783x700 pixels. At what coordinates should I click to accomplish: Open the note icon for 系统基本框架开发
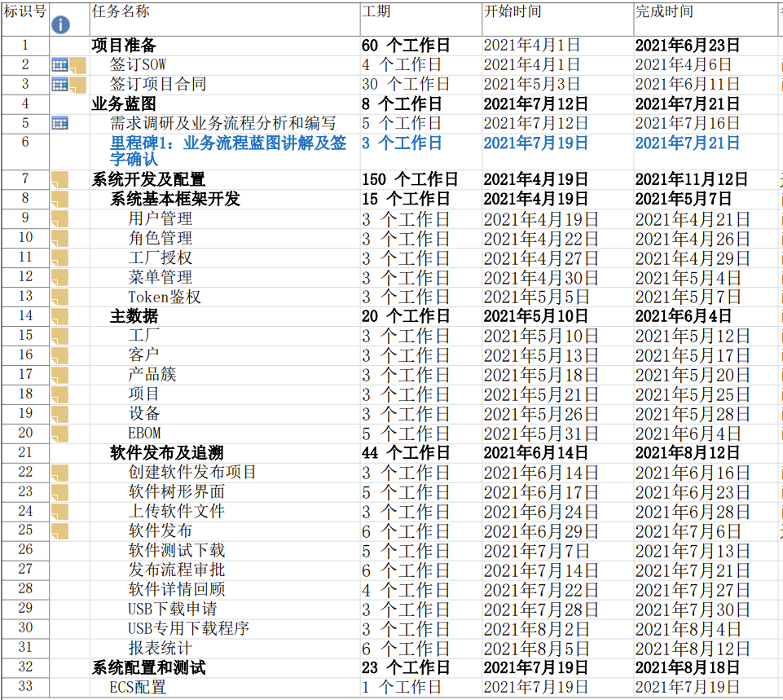(x=60, y=199)
